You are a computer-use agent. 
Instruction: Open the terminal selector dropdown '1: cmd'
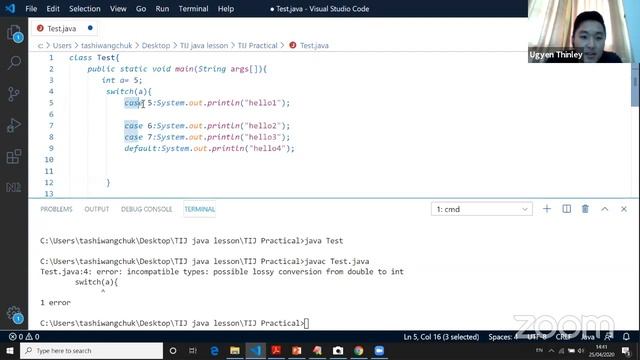(482, 209)
